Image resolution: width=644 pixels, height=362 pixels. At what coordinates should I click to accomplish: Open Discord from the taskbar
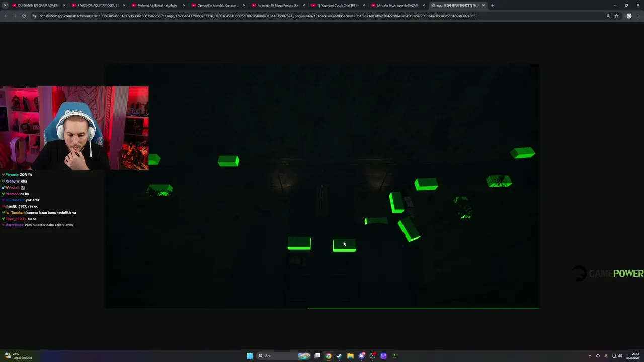click(x=361, y=356)
